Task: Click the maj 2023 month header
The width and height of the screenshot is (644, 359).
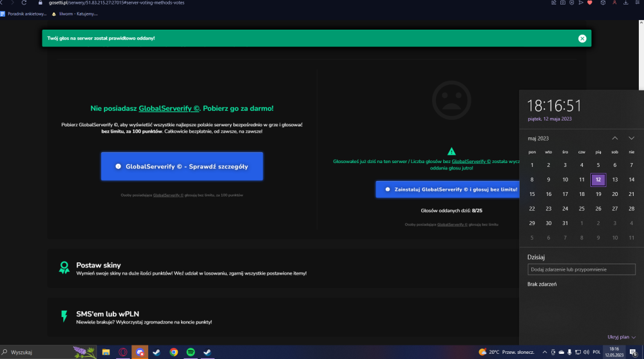Action: 538,138
